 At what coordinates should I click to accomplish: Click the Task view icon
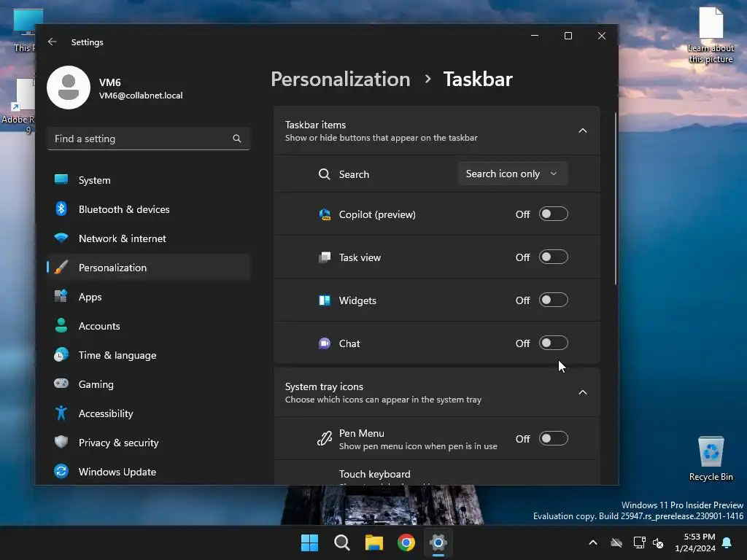pos(325,257)
